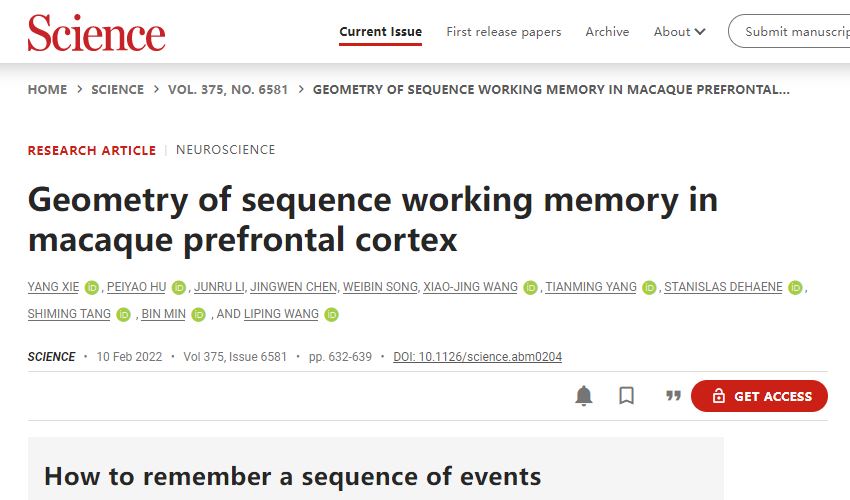Image resolution: width=850 pixels, height=500 pixels.
Task: Click the Science logo
Action: tap(96, 33)
